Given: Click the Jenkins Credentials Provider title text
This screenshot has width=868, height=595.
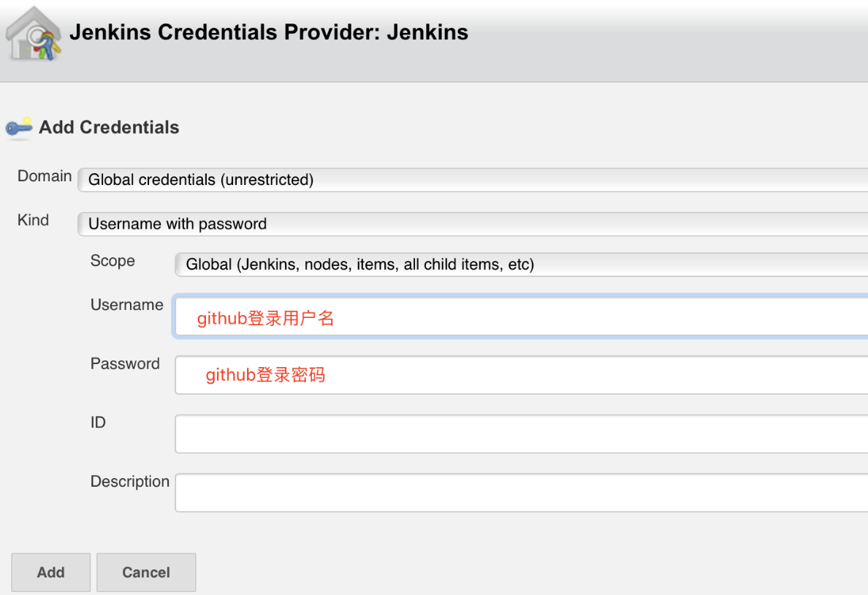Looking at the screenshot, I should pos(268,32).
